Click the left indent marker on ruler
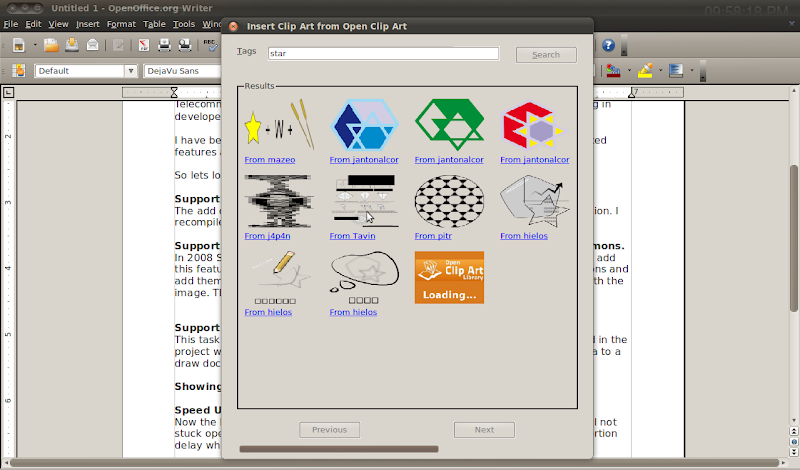800x470 pixels. tap(174, 92)
